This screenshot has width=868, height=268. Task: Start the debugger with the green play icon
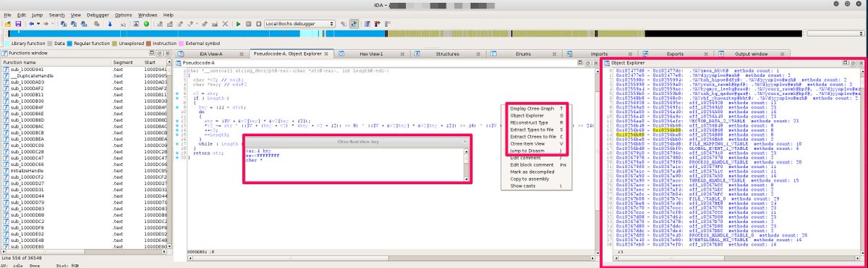coord(238,24)
